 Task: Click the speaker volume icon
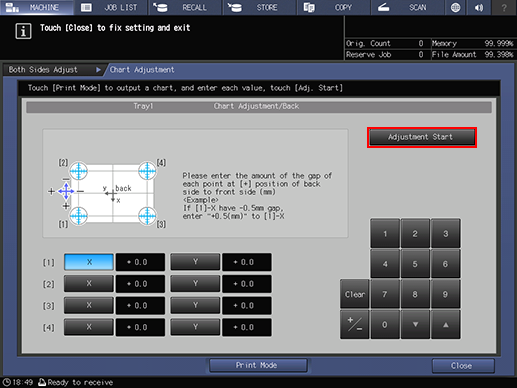click(x=479, y=7)
